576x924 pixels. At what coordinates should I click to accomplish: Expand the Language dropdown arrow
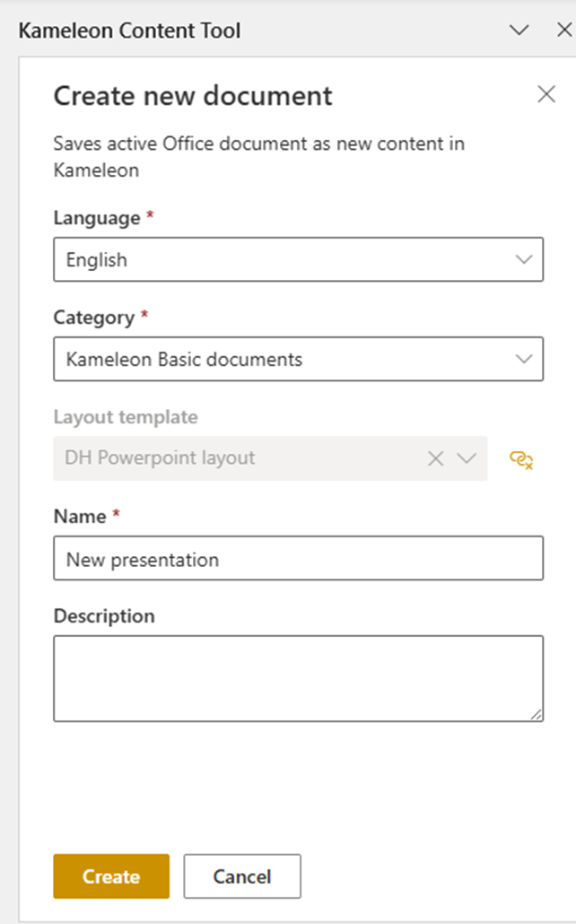(524, 260)
